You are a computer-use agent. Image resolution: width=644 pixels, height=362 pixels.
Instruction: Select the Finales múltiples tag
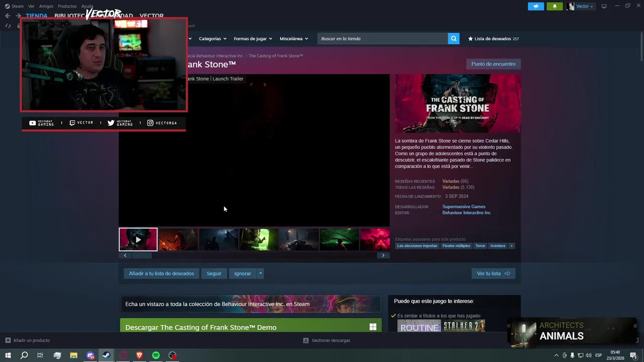pos(456,246)
